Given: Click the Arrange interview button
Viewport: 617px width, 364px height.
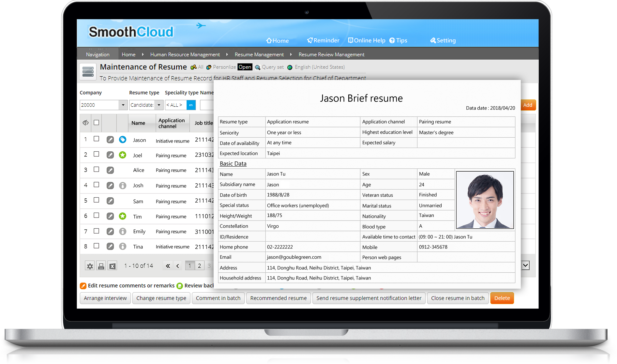Looking at the screenshot, I should tap(105, 298).
